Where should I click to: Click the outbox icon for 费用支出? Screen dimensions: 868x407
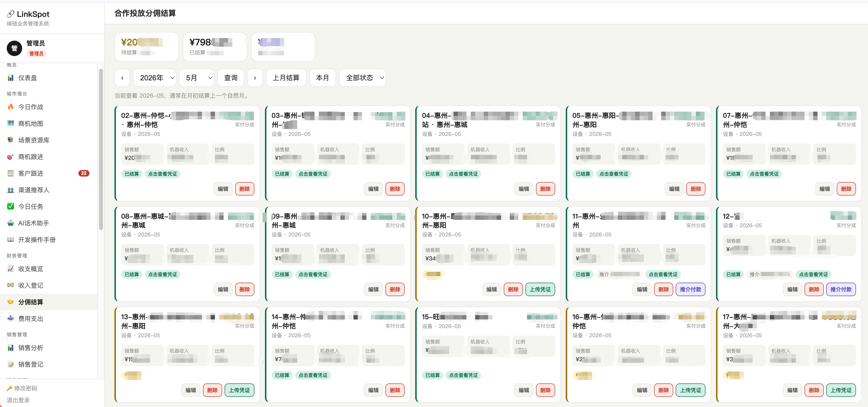(x=10, y=319)
